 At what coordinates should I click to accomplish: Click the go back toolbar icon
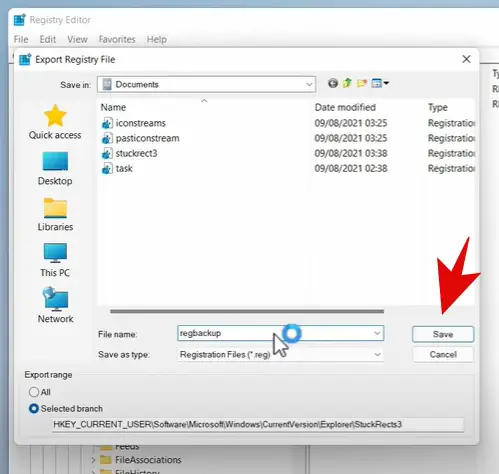coord(333,83)
